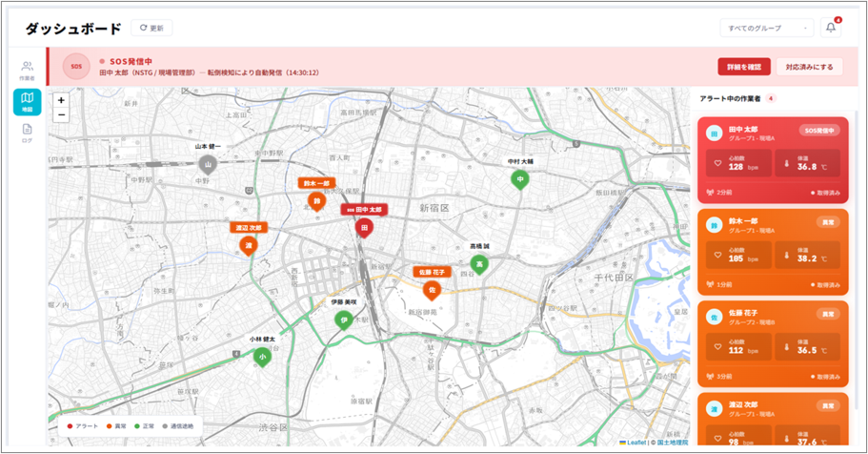Zoom out the map with the minus button
This screenshot has height=454, width=868.
61,114
